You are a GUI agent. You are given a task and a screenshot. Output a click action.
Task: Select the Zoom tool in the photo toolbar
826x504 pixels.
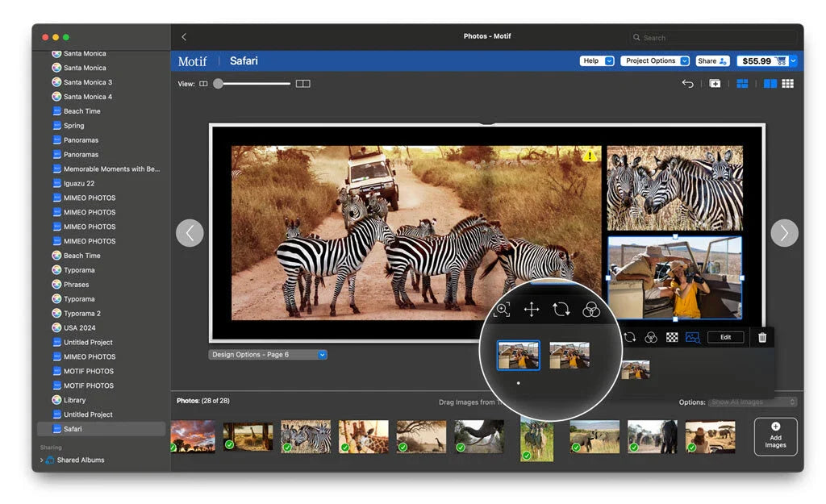tap(503, 310)
